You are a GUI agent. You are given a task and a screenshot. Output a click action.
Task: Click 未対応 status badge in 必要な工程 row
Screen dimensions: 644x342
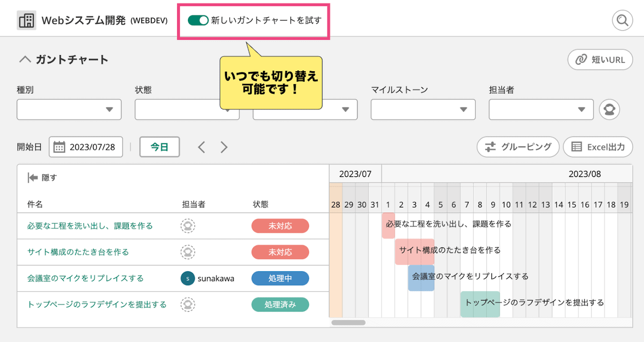(x=280, y=226)
